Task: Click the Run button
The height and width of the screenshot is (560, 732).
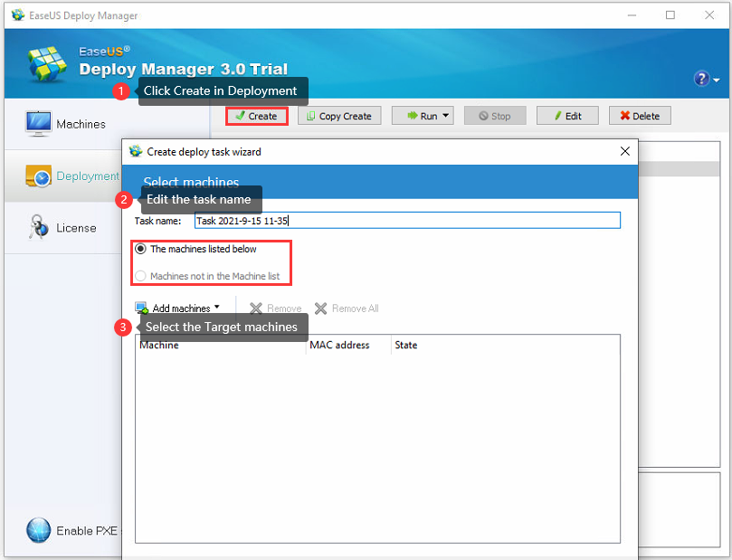Action: pos(423,116)
